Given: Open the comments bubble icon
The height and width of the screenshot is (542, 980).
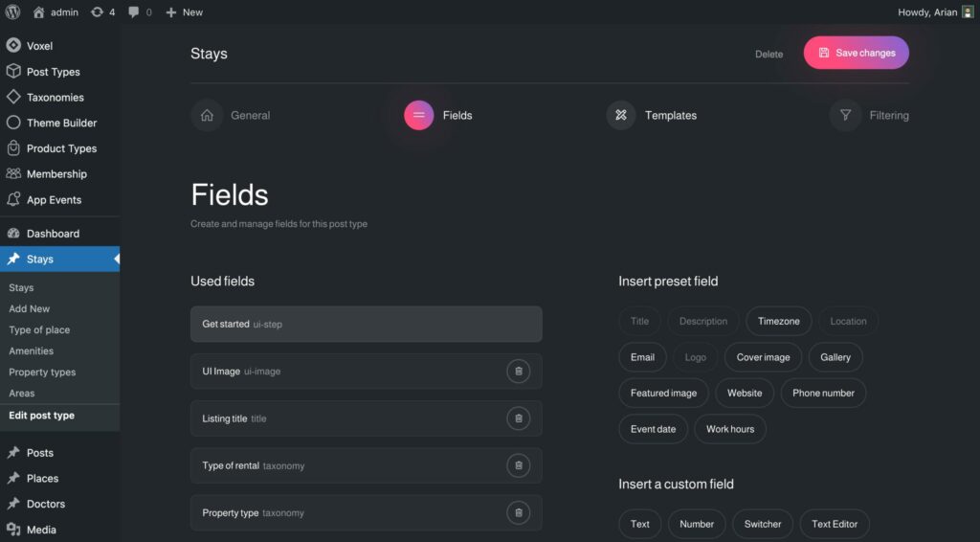Looking at the screenshot, I should (x=134, y=12).
